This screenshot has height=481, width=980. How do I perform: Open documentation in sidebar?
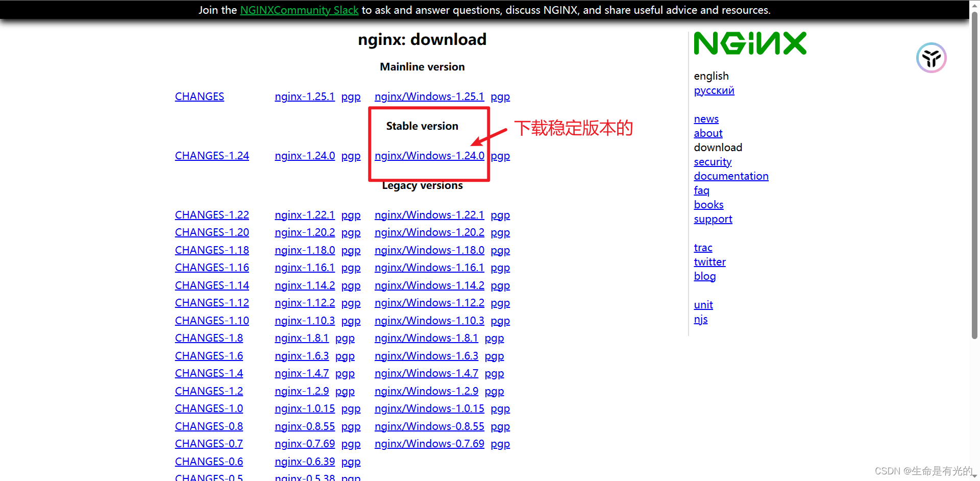click(731, 176)
